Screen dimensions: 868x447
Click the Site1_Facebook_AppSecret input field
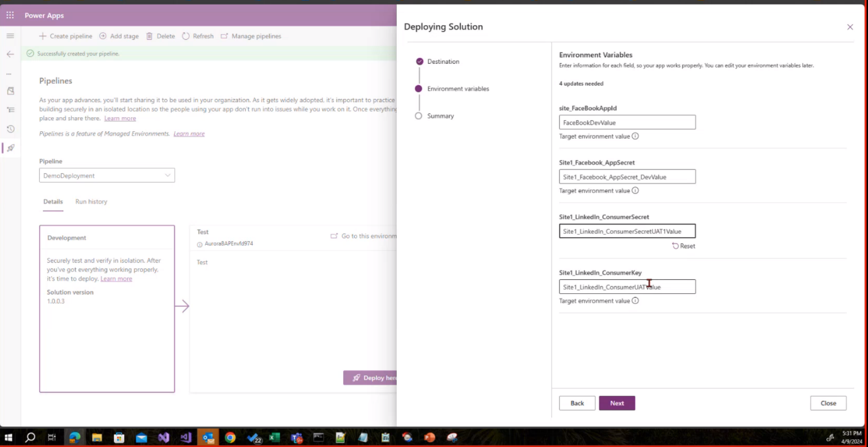(x=627, y=177)
